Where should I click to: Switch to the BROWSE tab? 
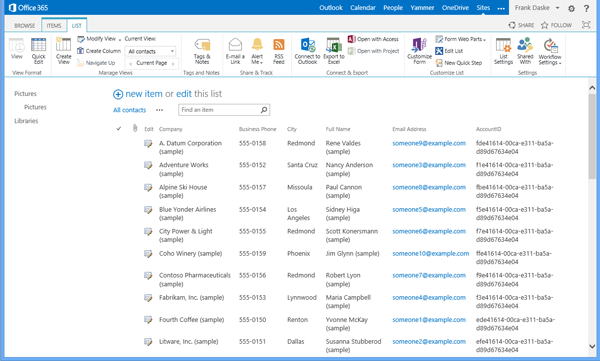(x=24, y=26)
